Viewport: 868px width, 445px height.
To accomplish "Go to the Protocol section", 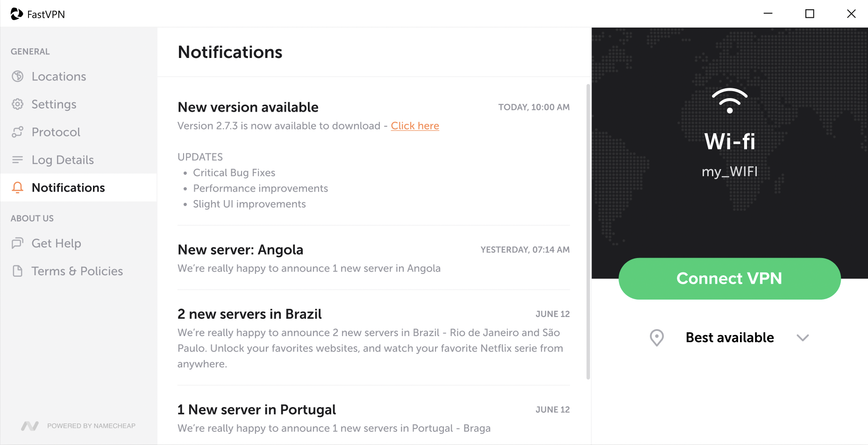I will pyautogui.click(x=78, y=132).
